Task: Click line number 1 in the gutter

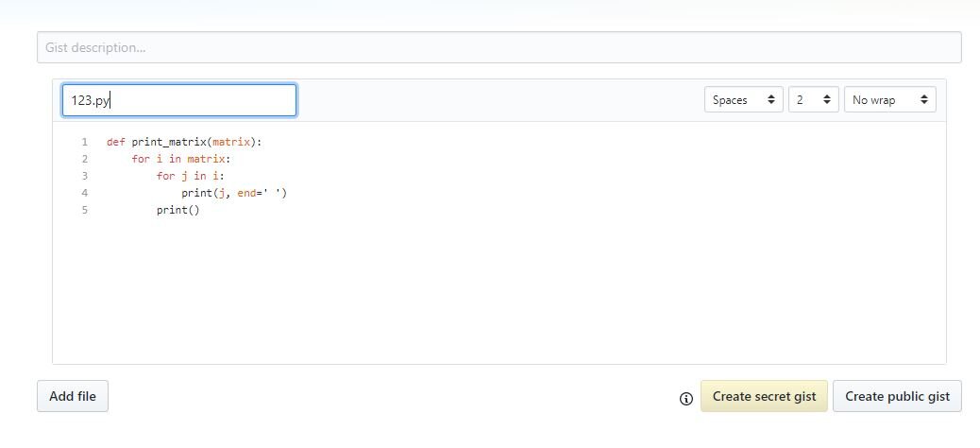Action: [84, 142]
